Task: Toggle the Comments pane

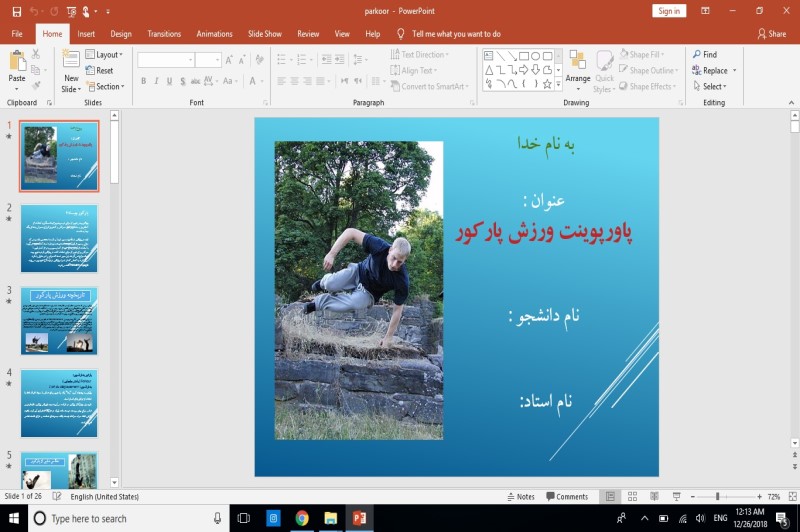Action: [x=566, y=496]
